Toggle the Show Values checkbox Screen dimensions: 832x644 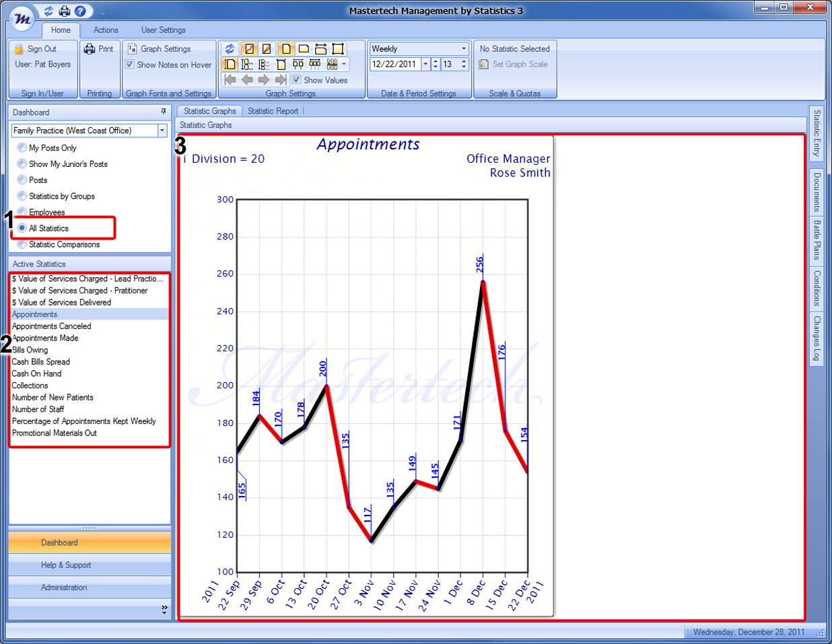[296, 80]
